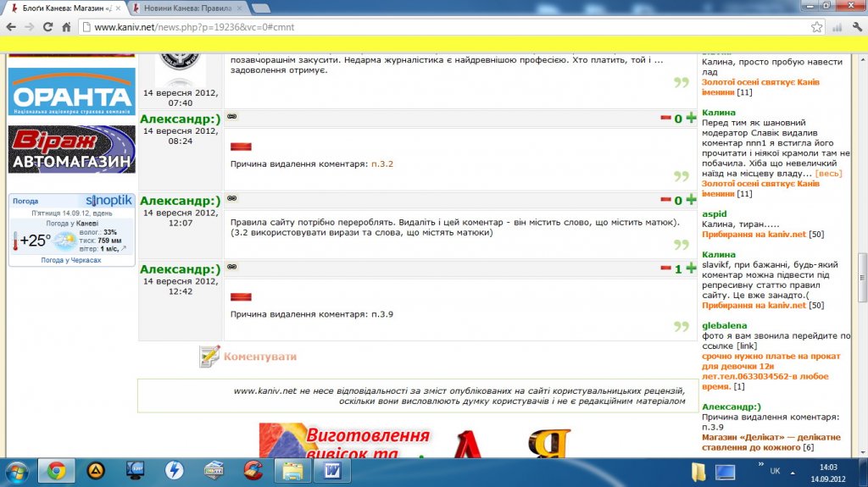
Task: Upvote the 12:07 comment
Action: [691, 199]
